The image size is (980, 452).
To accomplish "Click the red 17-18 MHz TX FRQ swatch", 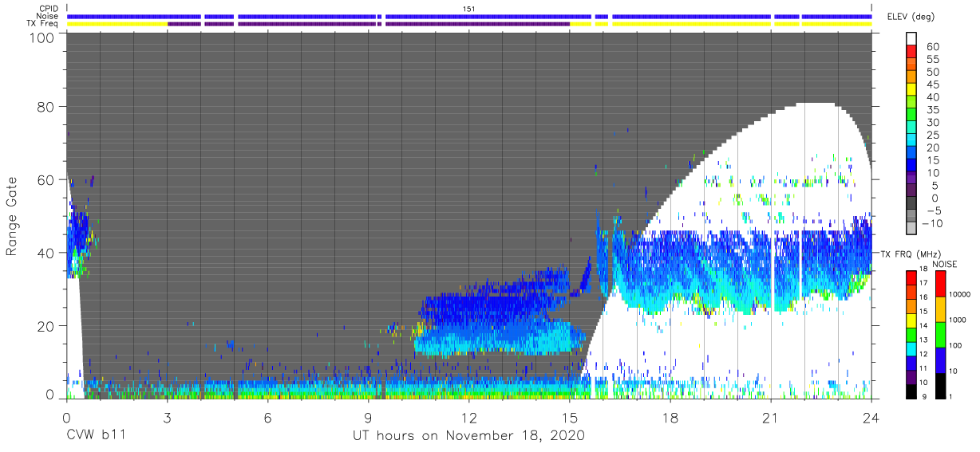I will click(x=913, y=278).
